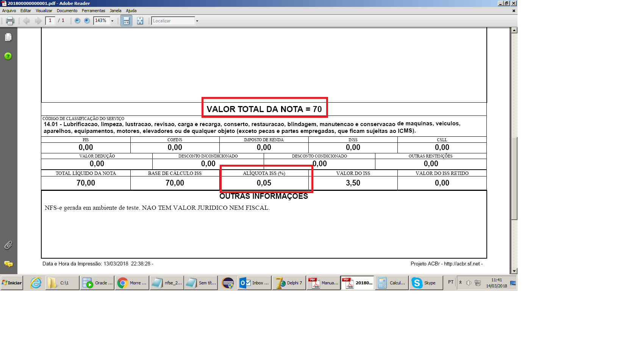Open the C:\1 folder taskbar item
This screenshot has width=644, height=362.
click(63, 283)
